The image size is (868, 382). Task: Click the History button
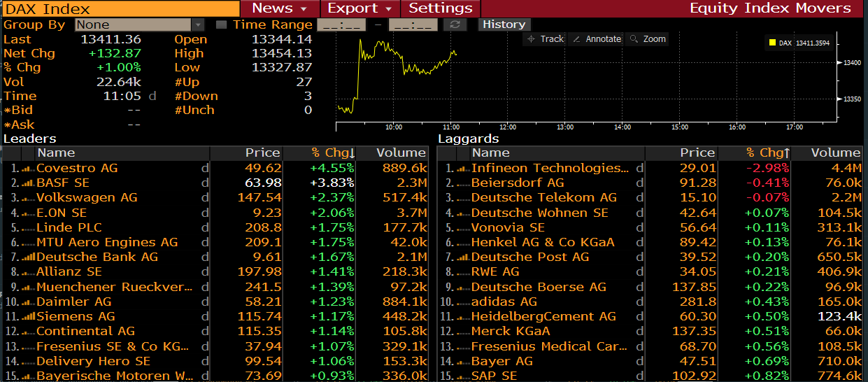pos(504,24)
